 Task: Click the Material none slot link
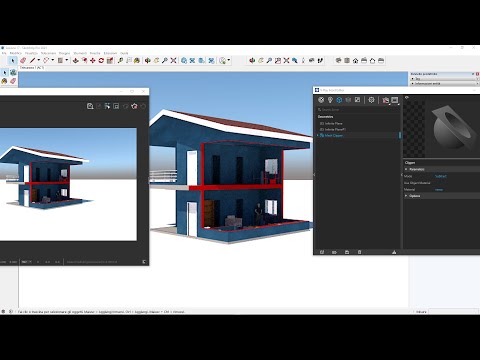pos(439,189)
